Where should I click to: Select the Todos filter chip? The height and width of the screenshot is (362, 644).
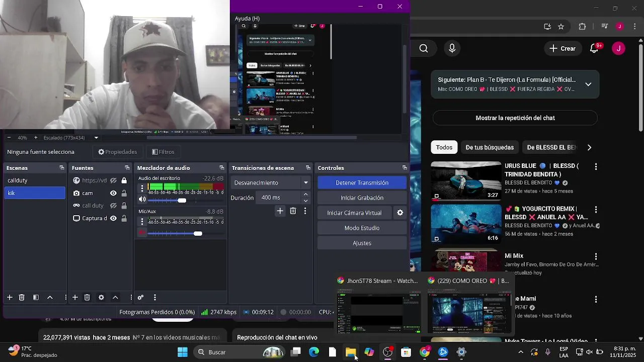(444, 147)
